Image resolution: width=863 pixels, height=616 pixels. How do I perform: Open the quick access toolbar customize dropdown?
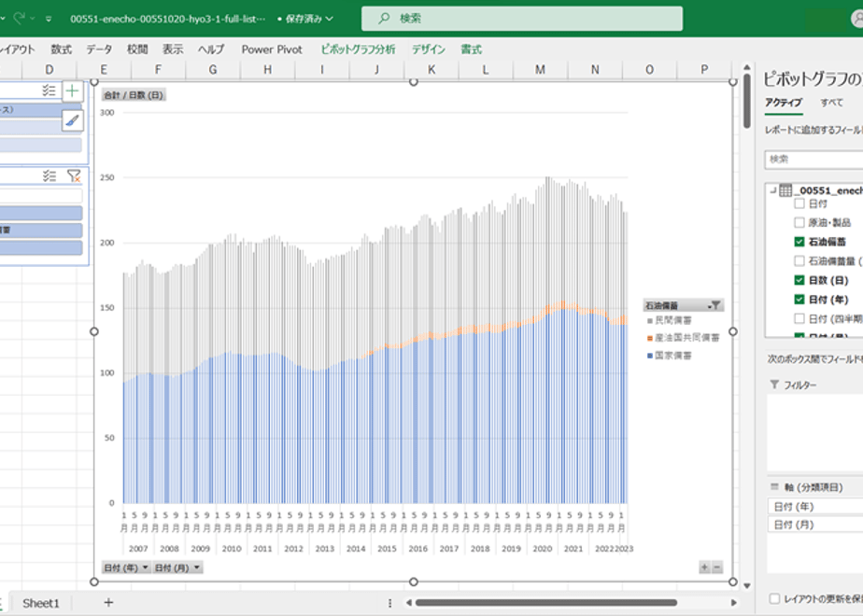[x=49, y=19]
